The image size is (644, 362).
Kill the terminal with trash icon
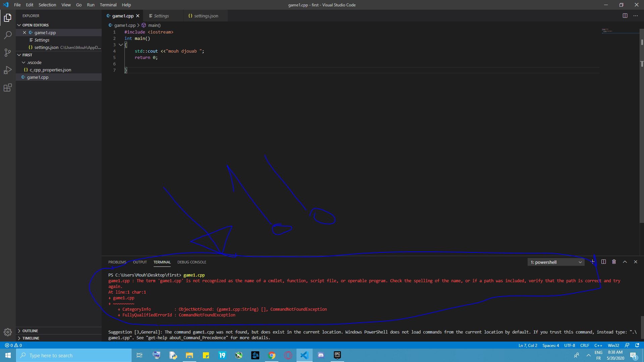[614, 262]
